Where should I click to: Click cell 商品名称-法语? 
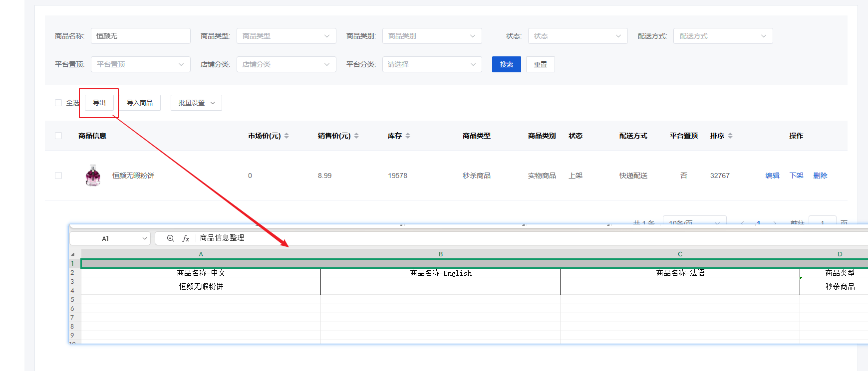(680, 273)
